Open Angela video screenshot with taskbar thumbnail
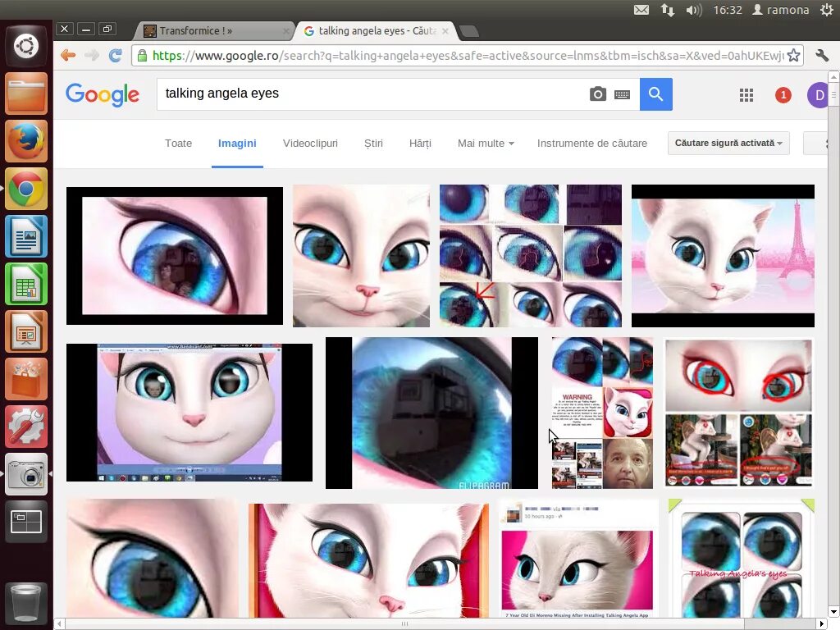The image size is (840, 630). click(189, 413)
